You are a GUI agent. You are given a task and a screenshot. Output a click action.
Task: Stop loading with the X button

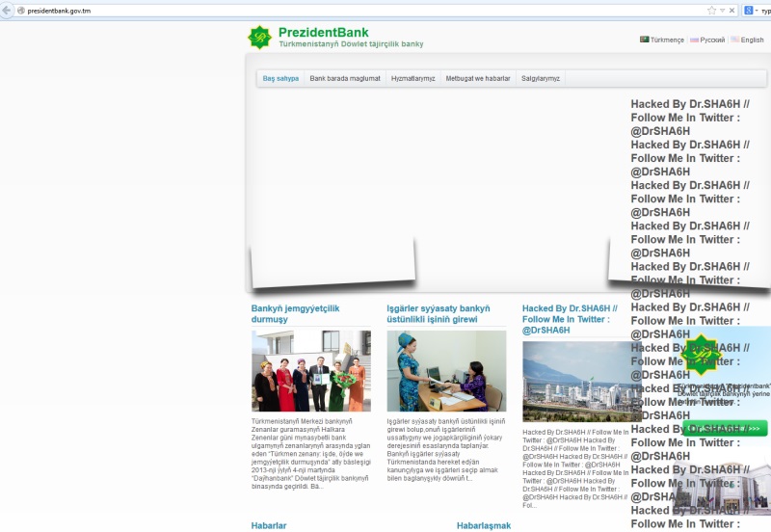coord(731,11)
